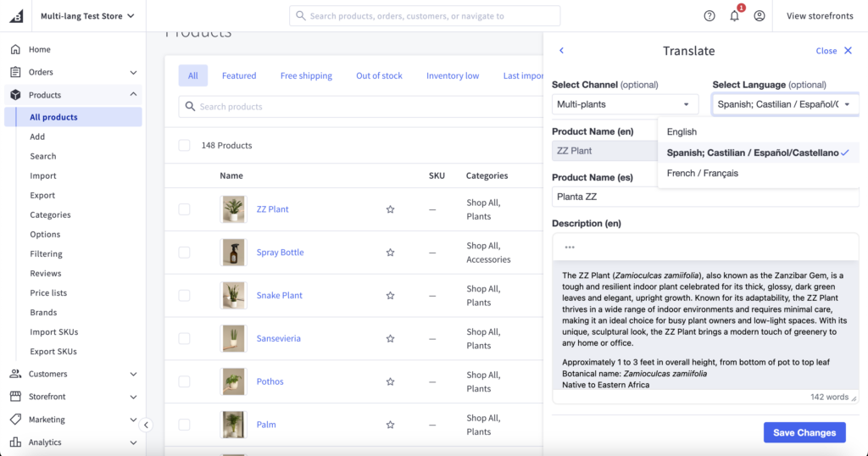Click the BigCommerce logo icon
This screenshot has height=456, width=868.
pos(15,16)
